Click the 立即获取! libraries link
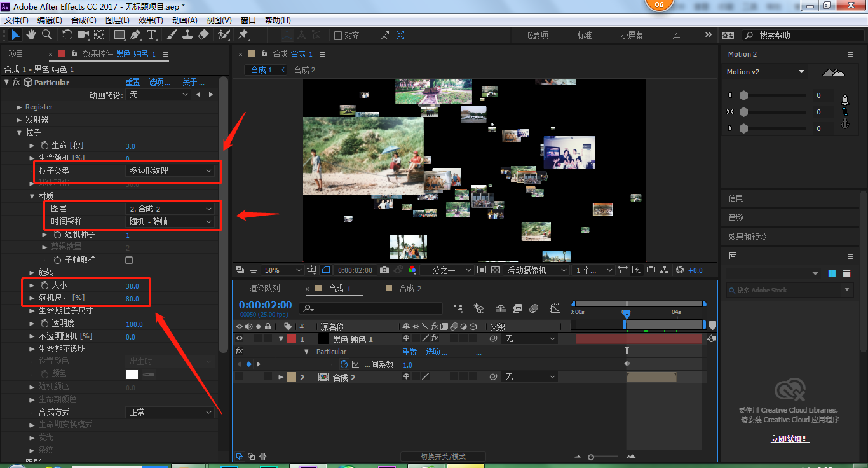 (790, 439)
